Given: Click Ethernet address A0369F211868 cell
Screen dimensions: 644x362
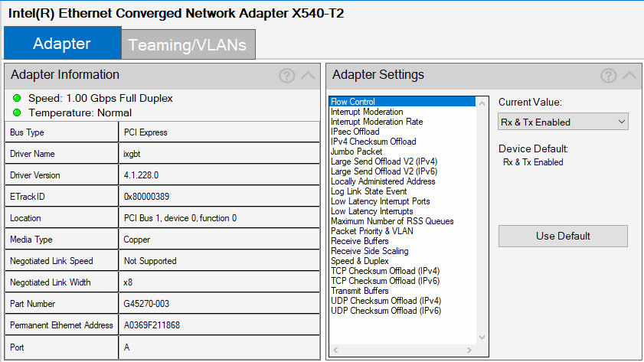Looking at the screenshot, I should click(x=219, y=325).
